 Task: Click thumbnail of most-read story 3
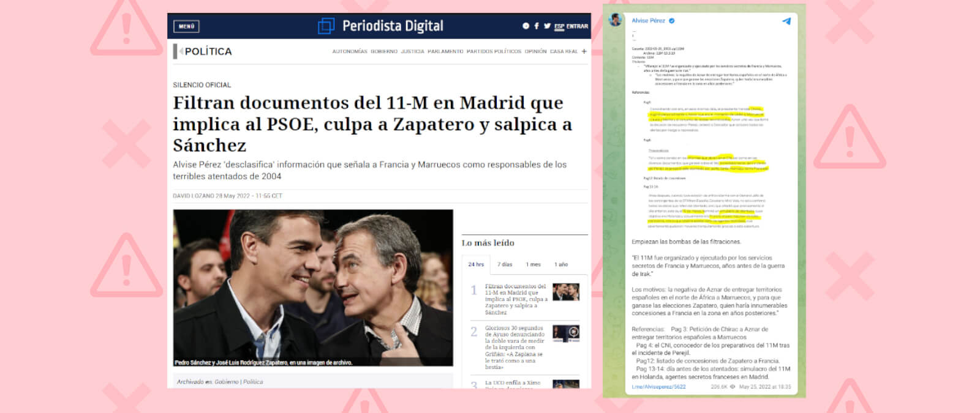pyautogui.click(x=566, y=384)
